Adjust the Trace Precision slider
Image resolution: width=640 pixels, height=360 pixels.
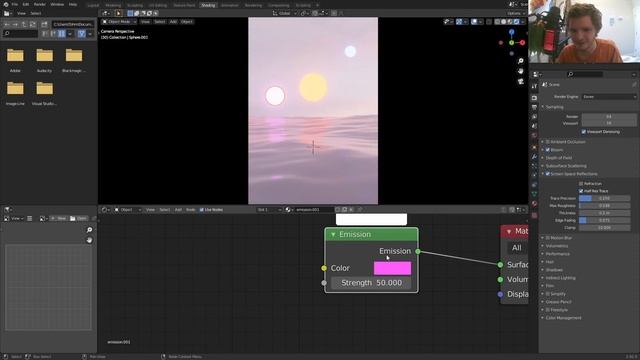(x=604, y=198)
